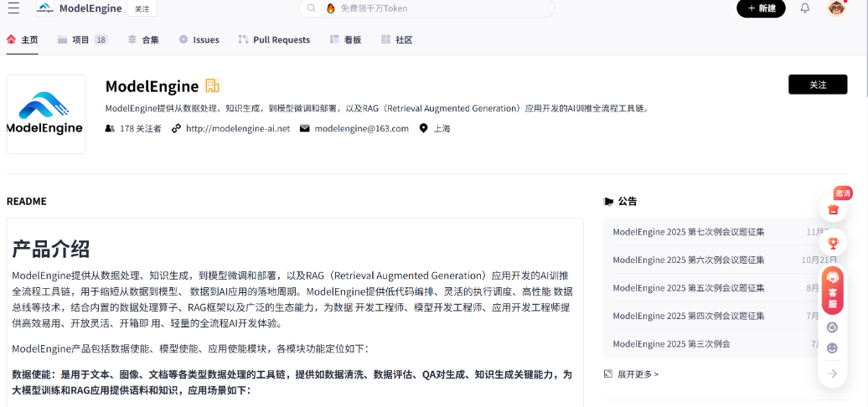Click the 展开更多 expand icon
Viewport: 868px width, 407px height.
(608, 374)
